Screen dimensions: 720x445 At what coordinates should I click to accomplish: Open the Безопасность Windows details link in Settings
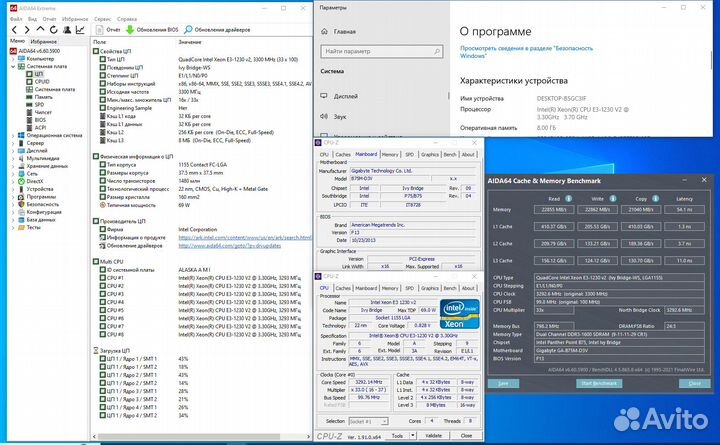pyautogui.click(x=527, y=52)
